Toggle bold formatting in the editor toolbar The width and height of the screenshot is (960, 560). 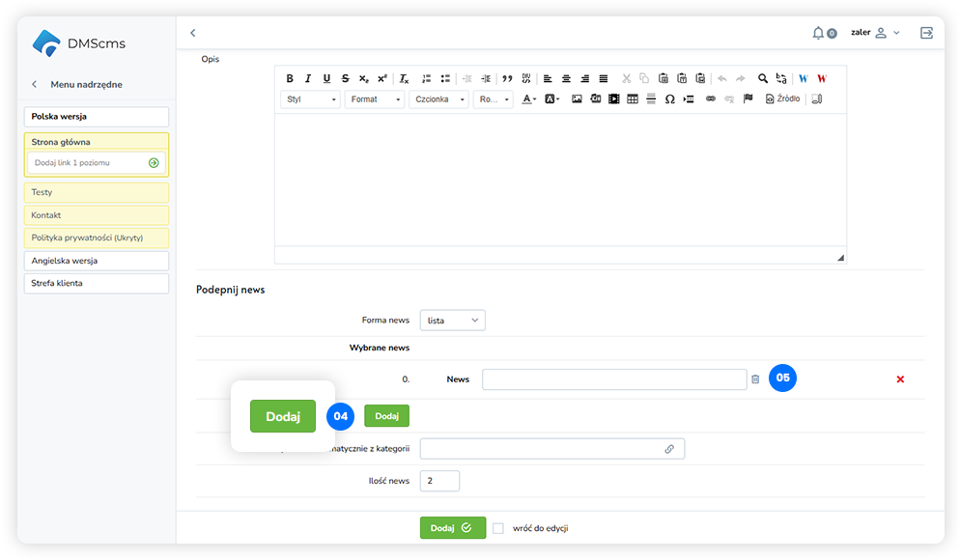tap(290, 79)
